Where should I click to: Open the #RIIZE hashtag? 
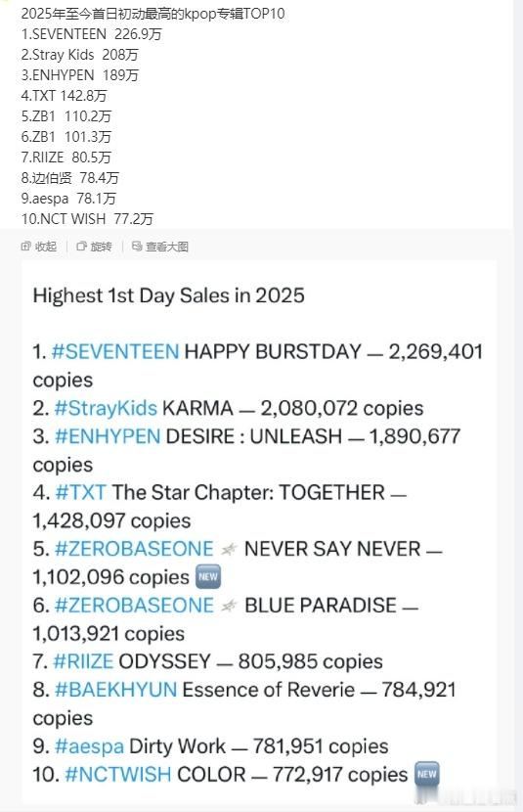click(x=83, y=661)
